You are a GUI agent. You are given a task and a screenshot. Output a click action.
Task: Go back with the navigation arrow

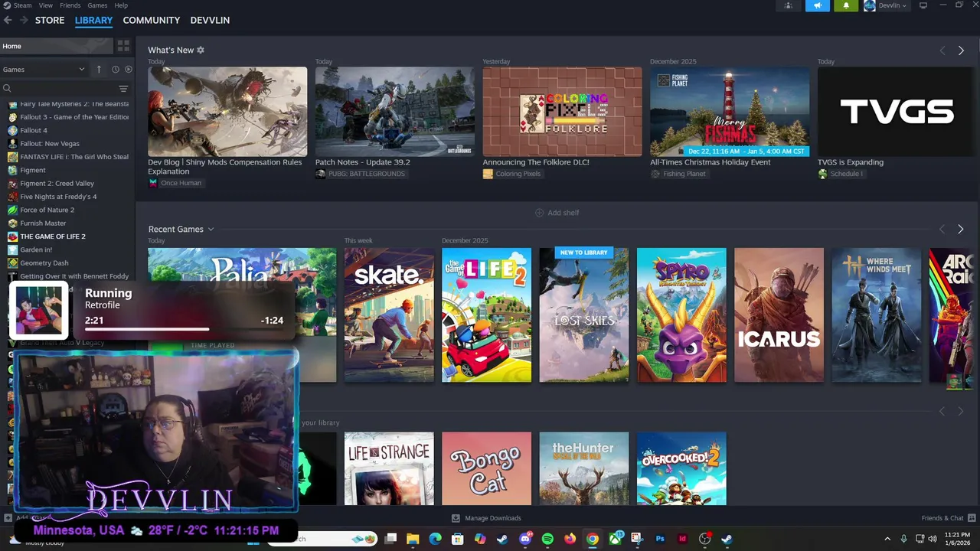8,20
